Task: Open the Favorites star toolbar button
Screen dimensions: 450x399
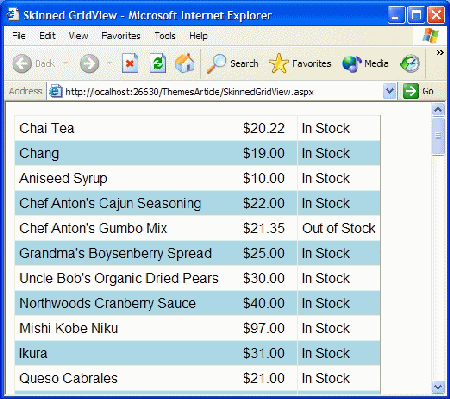Action: click(x=300, y=63)
